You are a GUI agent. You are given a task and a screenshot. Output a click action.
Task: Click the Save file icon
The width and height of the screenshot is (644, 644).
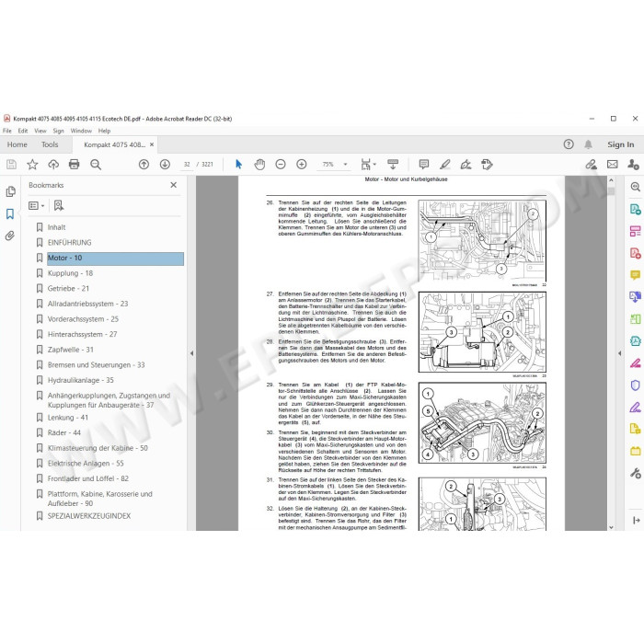coord(11,165)
